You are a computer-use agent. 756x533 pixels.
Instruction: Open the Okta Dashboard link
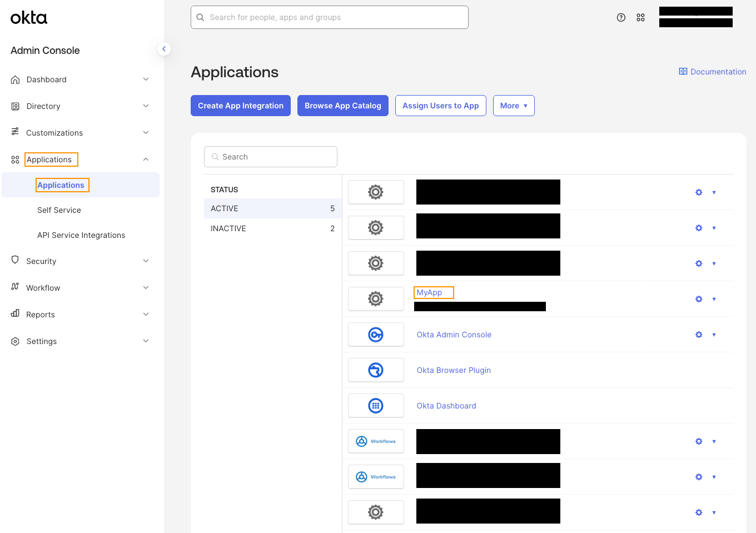tap(446, 406)
